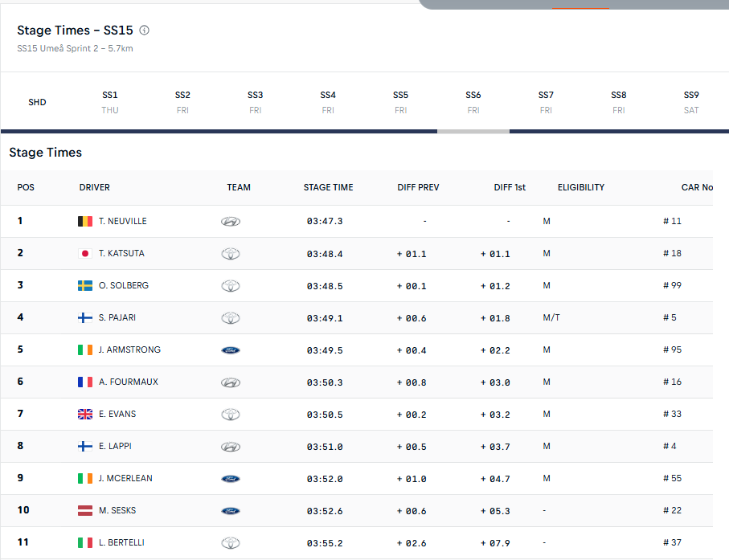The height and width of the screenshot is (560, 729).
Task: Click the Ford logo in Armstrong's row
Action: point(231,350)
